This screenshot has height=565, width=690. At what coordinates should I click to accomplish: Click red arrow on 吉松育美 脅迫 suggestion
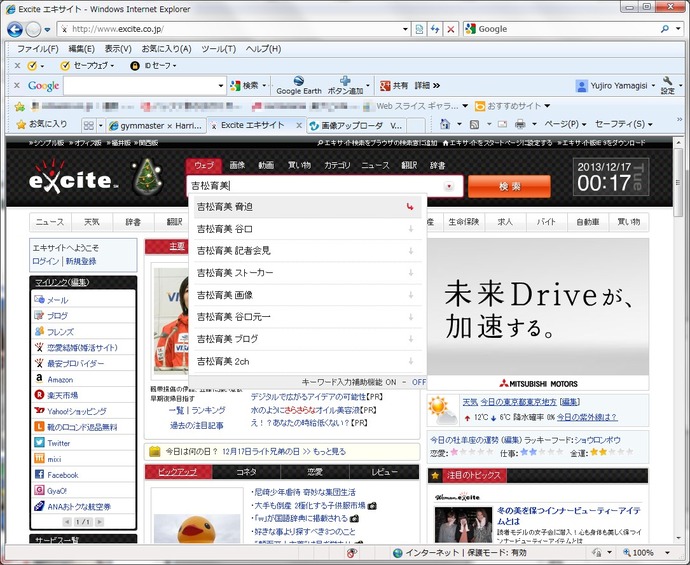[410, 206]
